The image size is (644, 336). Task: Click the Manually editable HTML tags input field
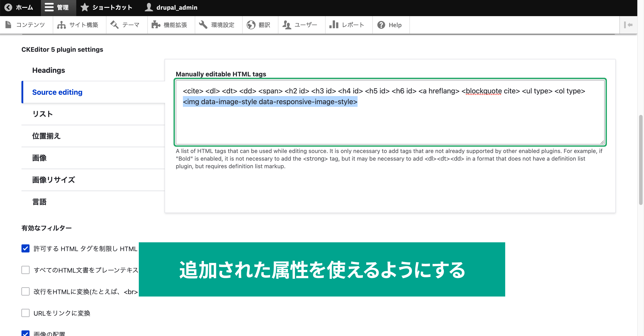[x=391, y=112]
